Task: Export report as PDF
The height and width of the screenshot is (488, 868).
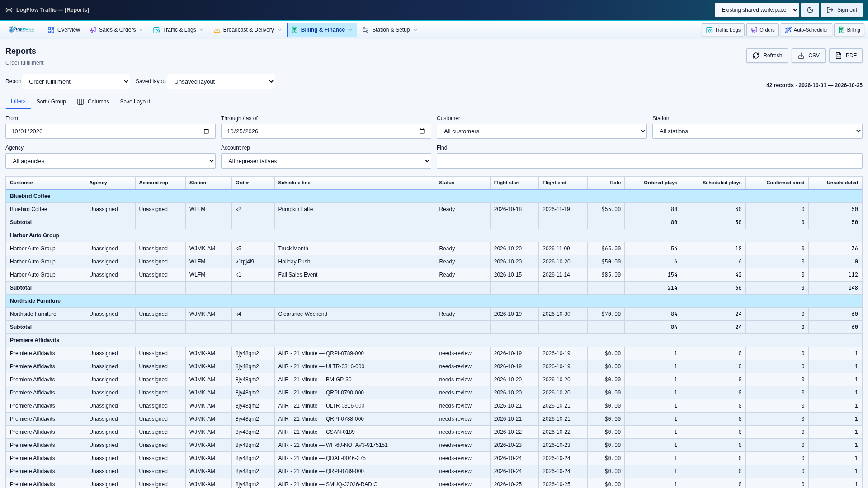Action: click(x=845, y=56)
